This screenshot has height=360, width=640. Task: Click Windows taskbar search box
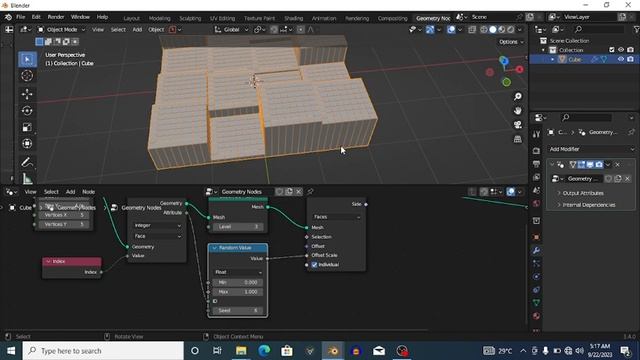click(x=103, y=351)
